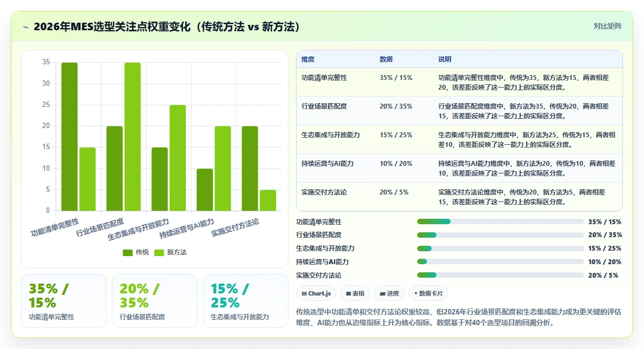Click the 行业场景匹配度 progress bar

tap(500, 235)
